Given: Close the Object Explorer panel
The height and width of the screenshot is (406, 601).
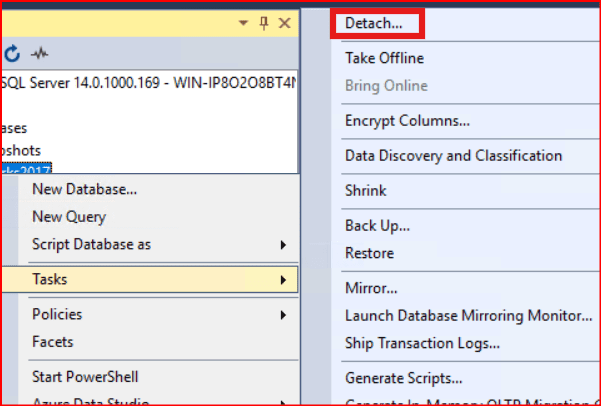Looking at the screenshot, I should (x=284, y=22).
